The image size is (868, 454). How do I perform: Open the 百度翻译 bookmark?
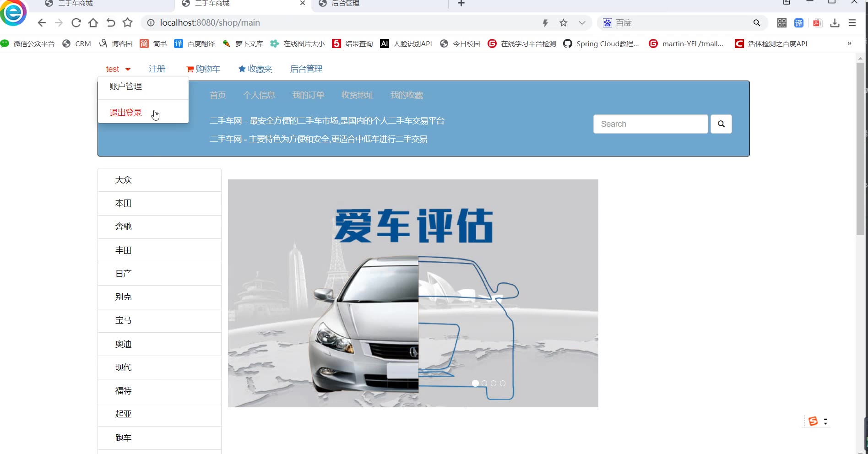(x=195, y=43)
